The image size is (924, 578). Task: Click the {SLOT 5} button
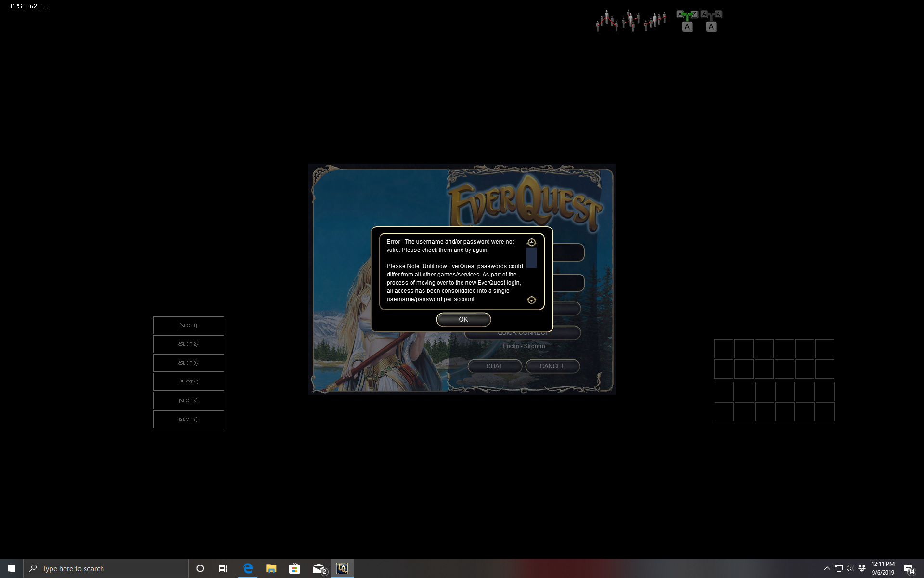click(189, 400)
